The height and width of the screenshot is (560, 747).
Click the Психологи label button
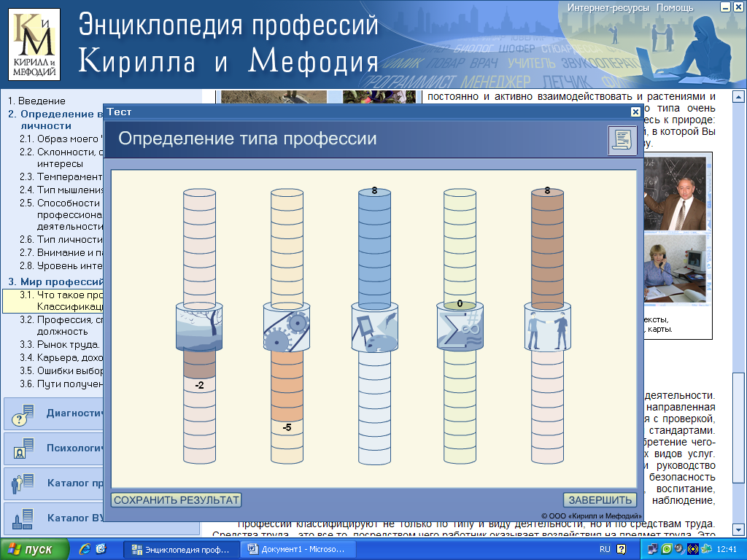pos(74,448)
